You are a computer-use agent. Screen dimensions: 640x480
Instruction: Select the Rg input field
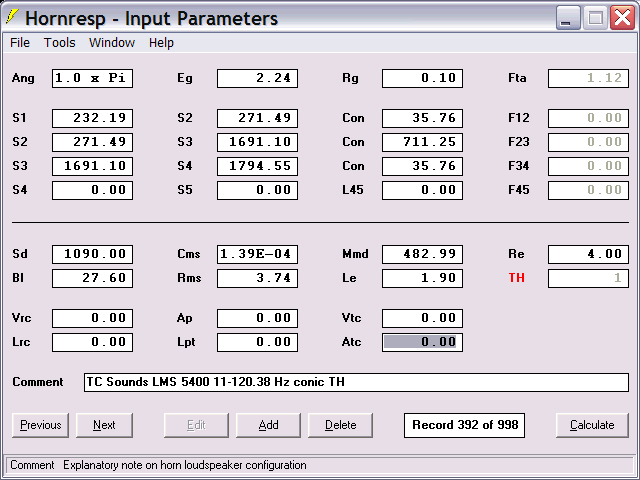(422, 78)
